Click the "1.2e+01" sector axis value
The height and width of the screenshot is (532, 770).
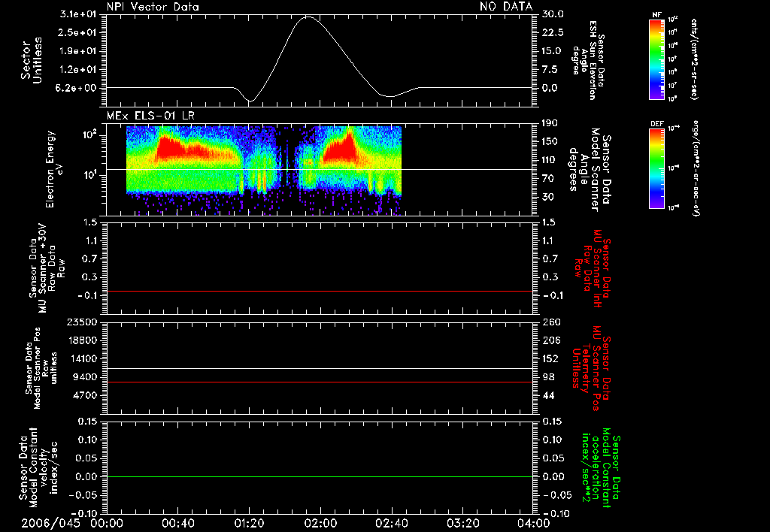[78, 70]
